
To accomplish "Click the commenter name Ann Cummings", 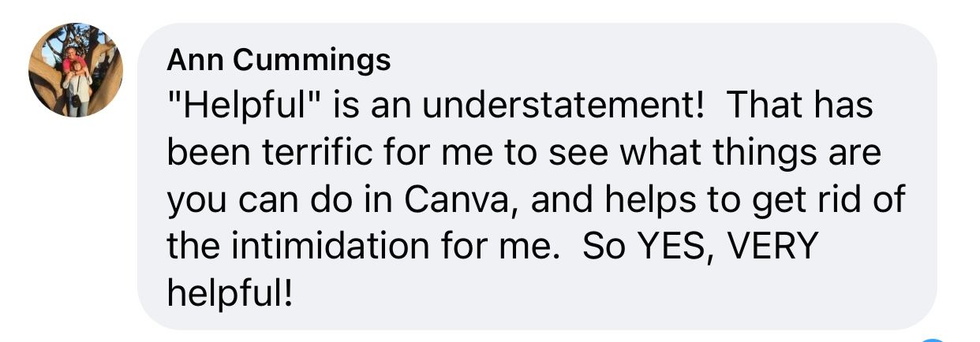I will [279, 61].
